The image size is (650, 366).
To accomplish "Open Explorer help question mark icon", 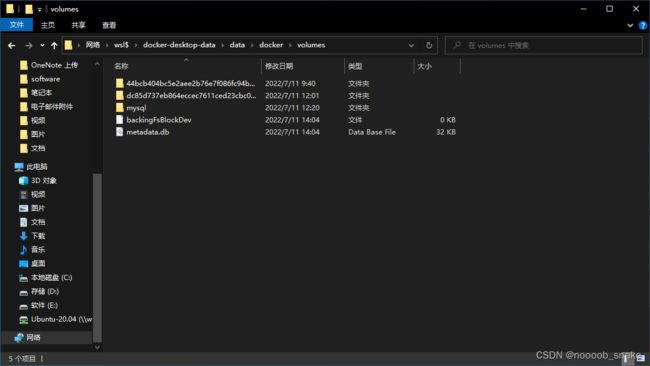I will (643, 25).
